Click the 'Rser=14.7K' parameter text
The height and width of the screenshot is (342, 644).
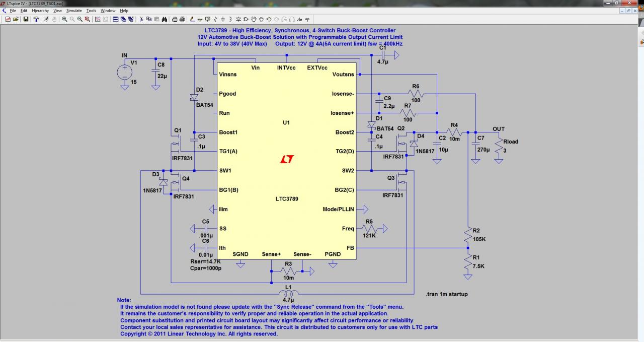205,262
